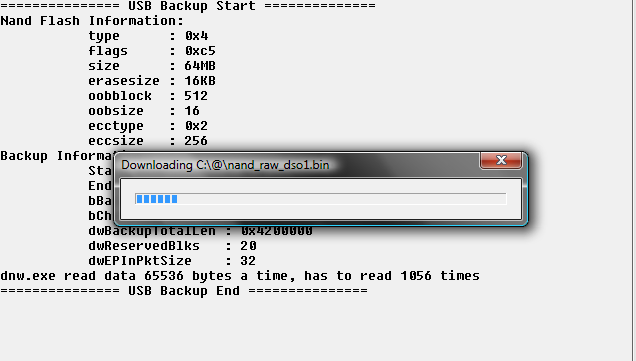Click the 'type : 0x4' line

(148, 36)
